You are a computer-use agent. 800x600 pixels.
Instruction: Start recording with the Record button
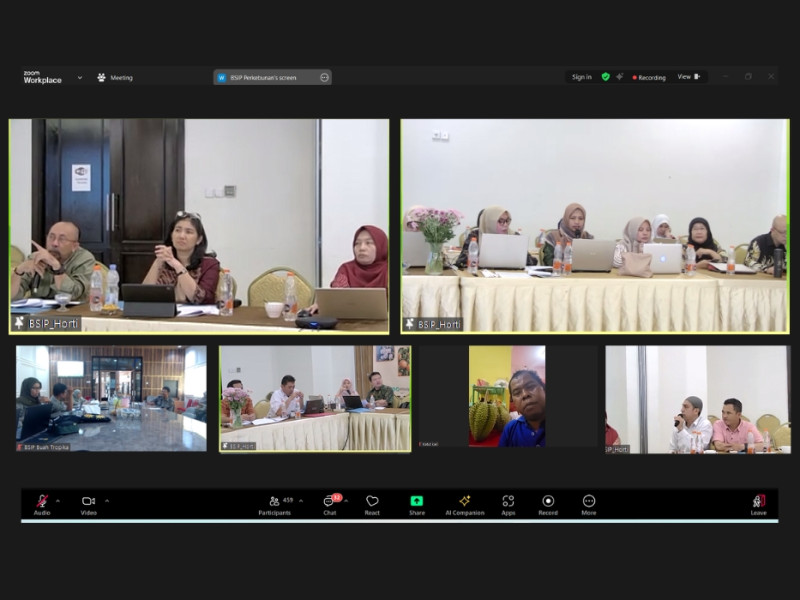(x=548, y=503)
